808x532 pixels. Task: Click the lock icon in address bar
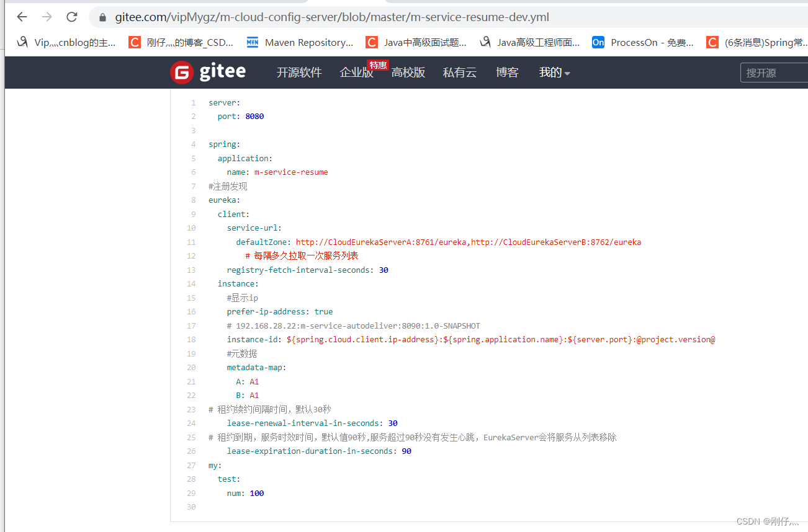[x=102, y=17]
